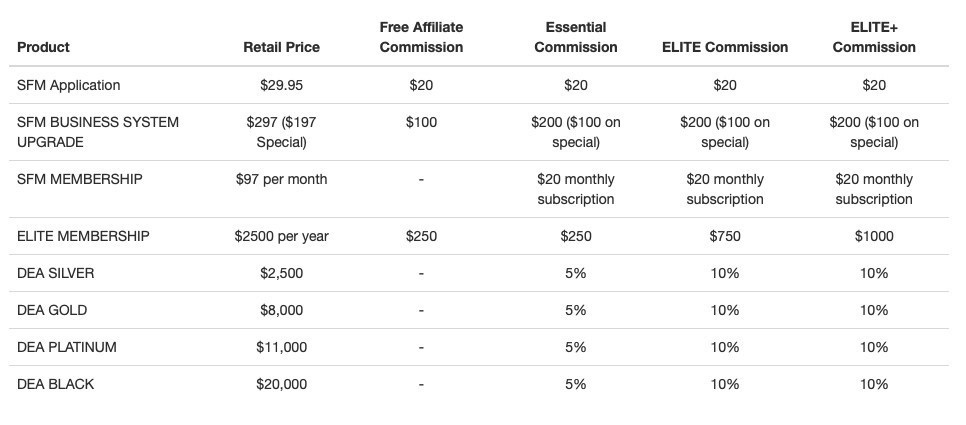Select SFM BUSINESS SYSTEM UPGRADE product cell

click(98, 132)
